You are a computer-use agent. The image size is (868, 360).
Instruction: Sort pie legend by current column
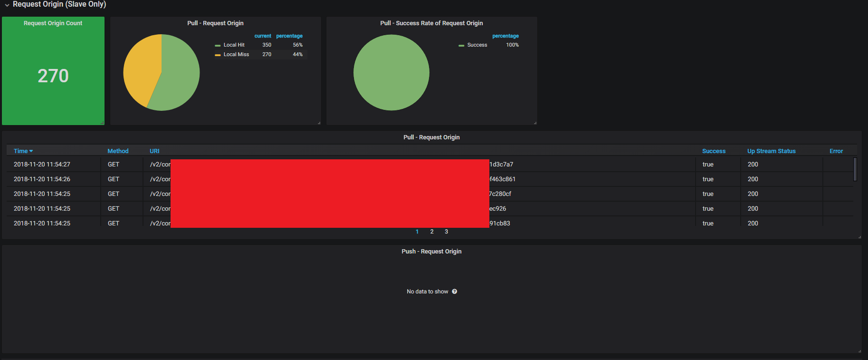[x=263, y=36]
